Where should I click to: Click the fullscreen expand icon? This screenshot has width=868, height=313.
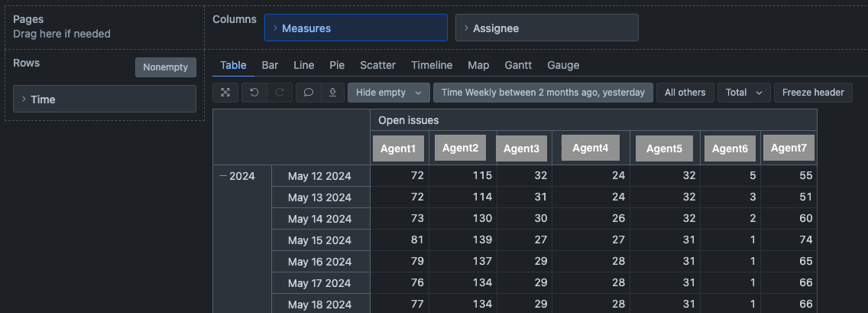(225, 93)
